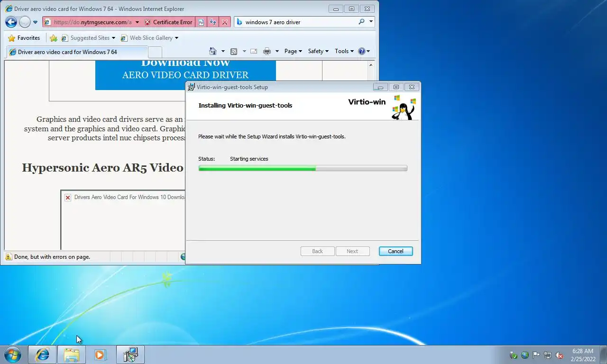Click Internet Explorer taskbar icon
Screen dimensions: 607x364
point(42,355)
